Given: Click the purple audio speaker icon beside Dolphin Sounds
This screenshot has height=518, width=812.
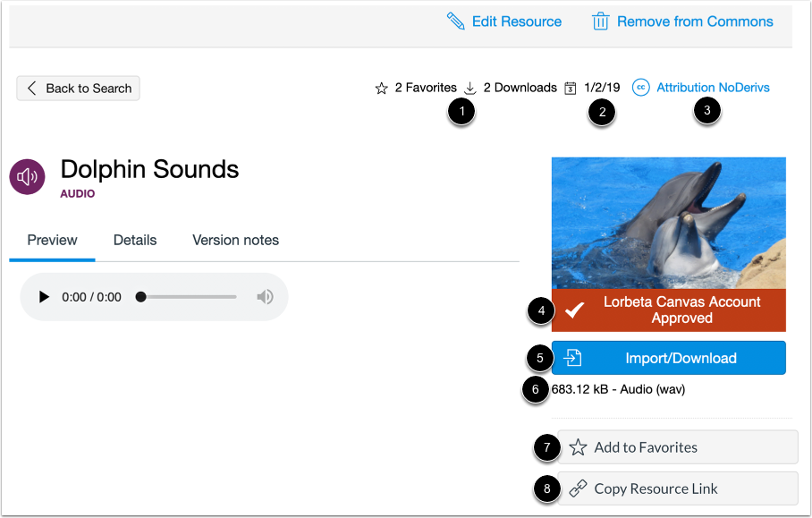Looking at the screenshot, I should tap(27, 177).
